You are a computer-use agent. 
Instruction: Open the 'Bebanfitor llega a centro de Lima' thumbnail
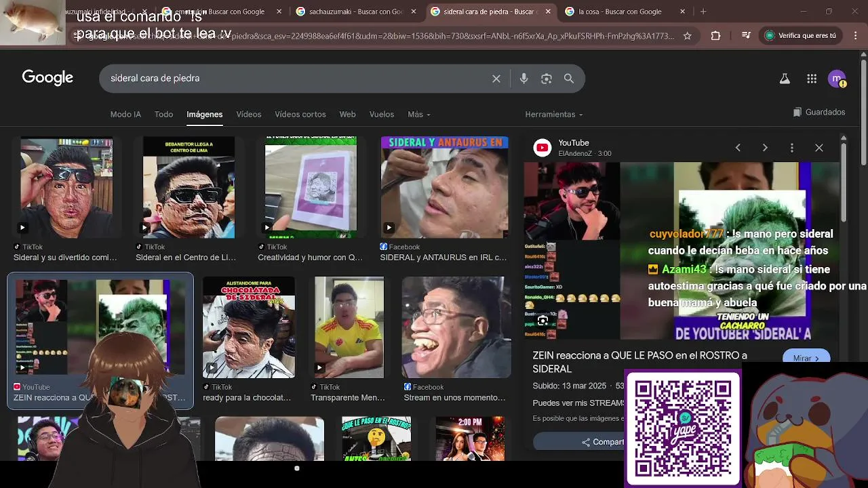[189, 188]
